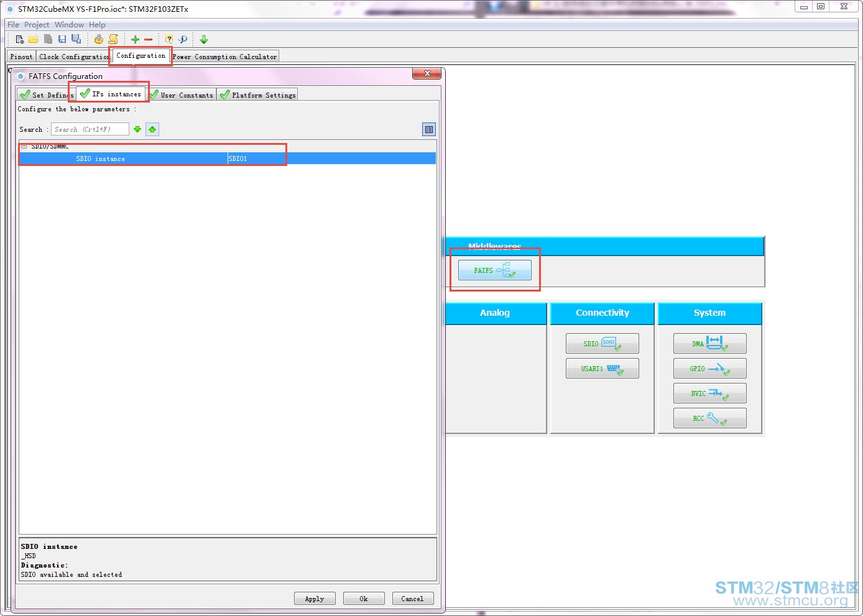Open the SDIO connectivity configuration
The image size is (863, 616).
(602, 344)
